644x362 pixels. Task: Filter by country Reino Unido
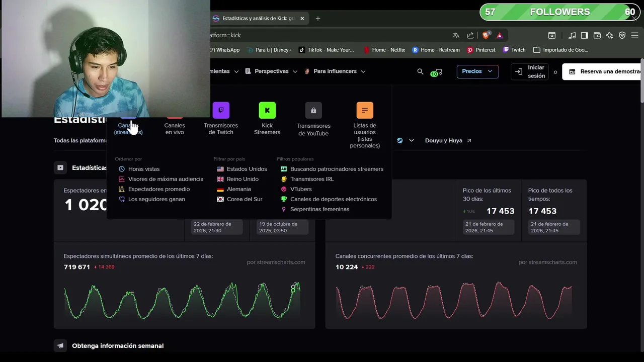[x=237, y=179]
